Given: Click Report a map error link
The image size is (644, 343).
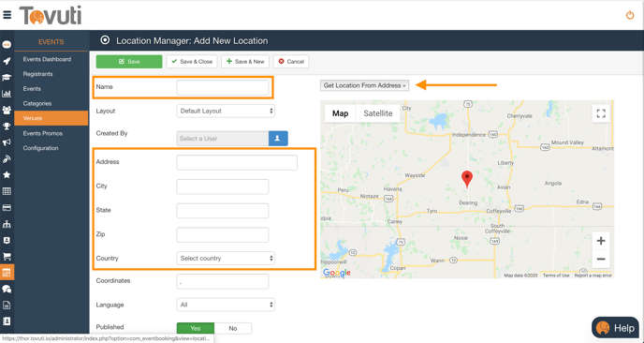Looking at the screenshot, I should (x=593, y=276).
